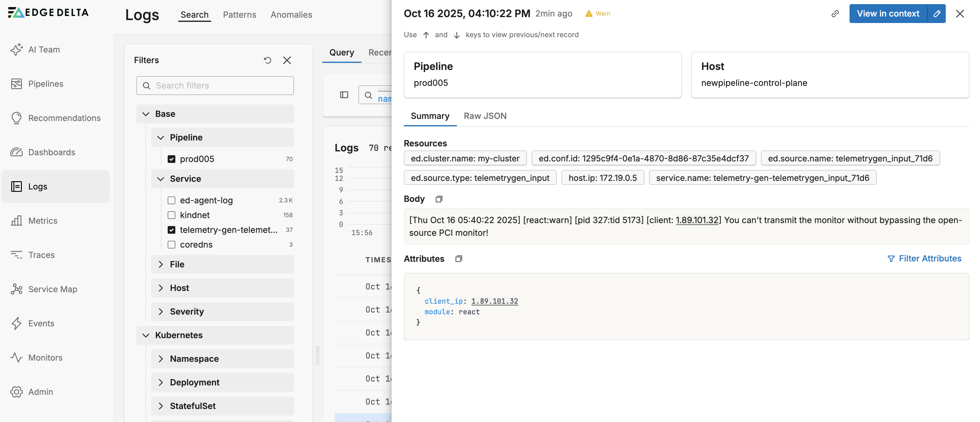980x422 pixels.
Task: Uncheck the prod005 pipeline checkbox
Action: 171,159
